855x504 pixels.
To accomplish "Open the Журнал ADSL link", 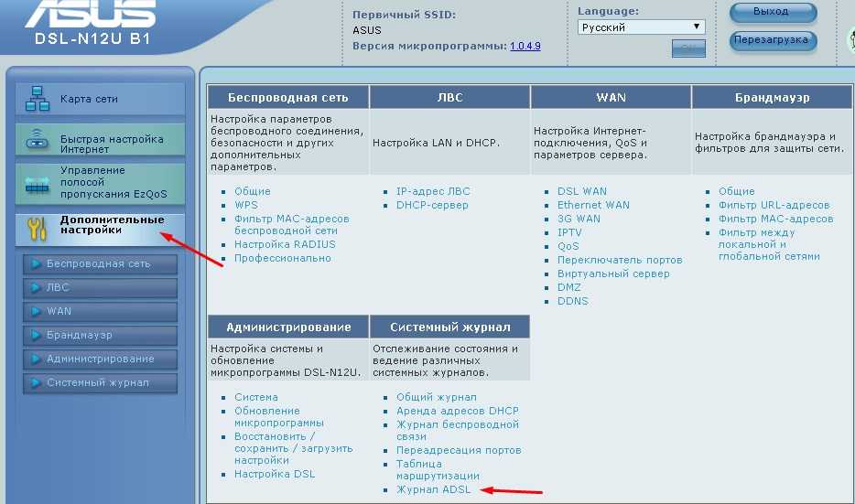I will [x=433, y=490].
